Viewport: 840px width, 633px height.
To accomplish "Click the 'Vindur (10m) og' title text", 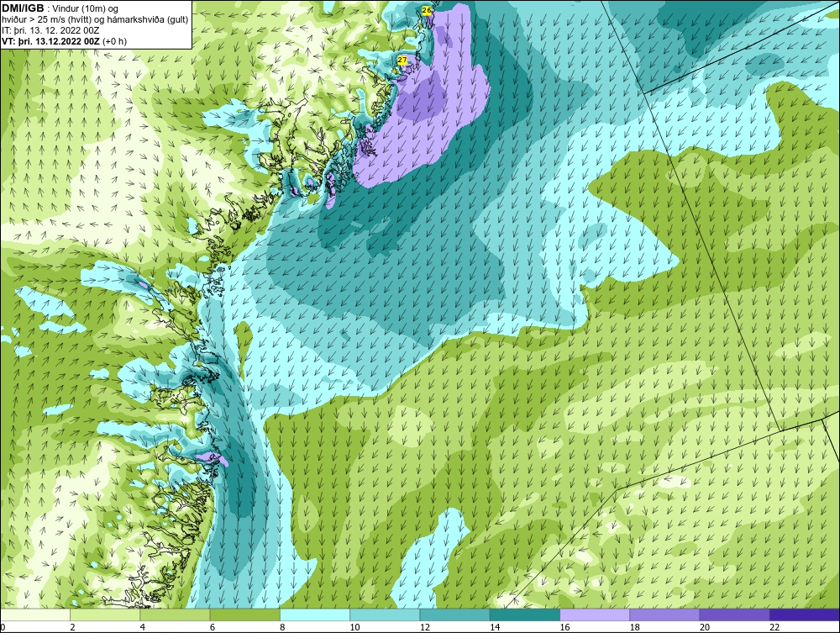I will pyautogui.click(x=85, y=8).
